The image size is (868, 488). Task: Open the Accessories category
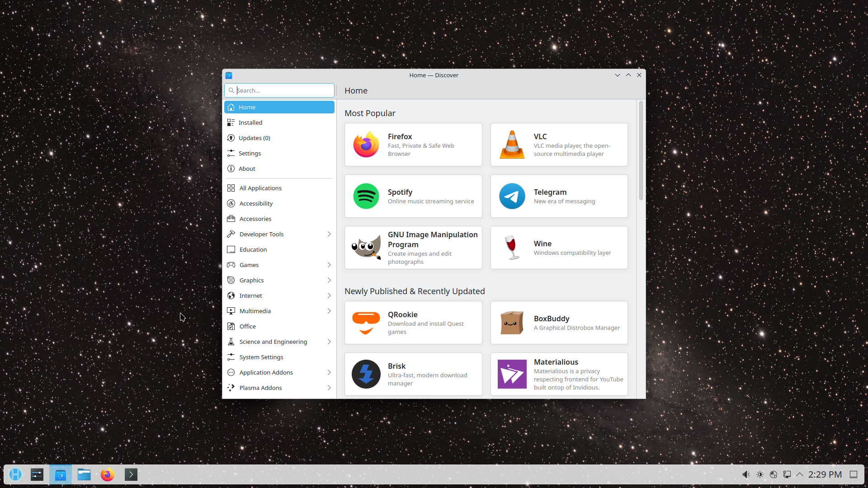click(279, 219)
